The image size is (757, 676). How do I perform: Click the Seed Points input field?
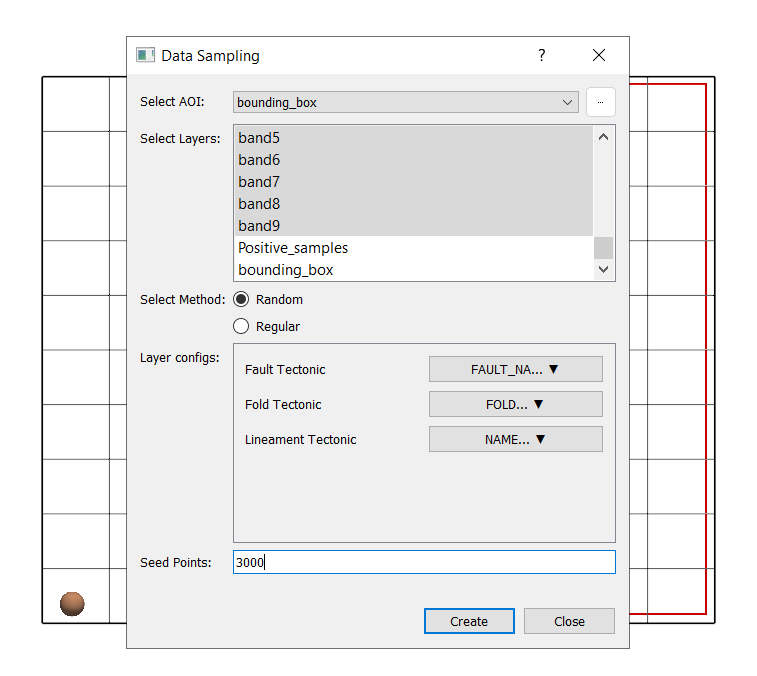tap(424, 562)
